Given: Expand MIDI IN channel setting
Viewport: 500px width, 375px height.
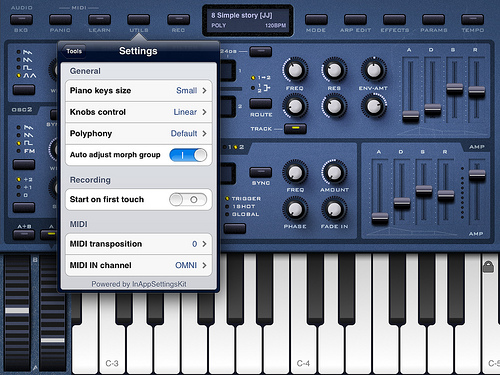Looking at the screenshot, I should point(139,265).
